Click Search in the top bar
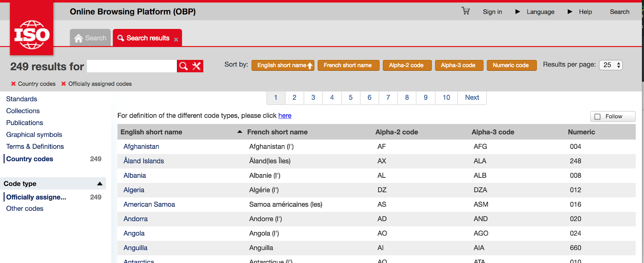This screenshot has width=644, height=263. tap(619, 12)
